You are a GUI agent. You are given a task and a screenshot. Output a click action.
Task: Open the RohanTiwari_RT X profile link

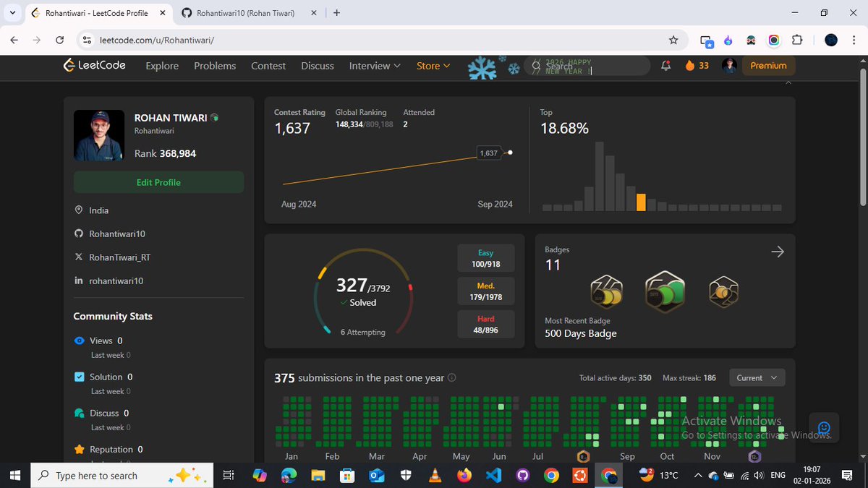[120, 257]
